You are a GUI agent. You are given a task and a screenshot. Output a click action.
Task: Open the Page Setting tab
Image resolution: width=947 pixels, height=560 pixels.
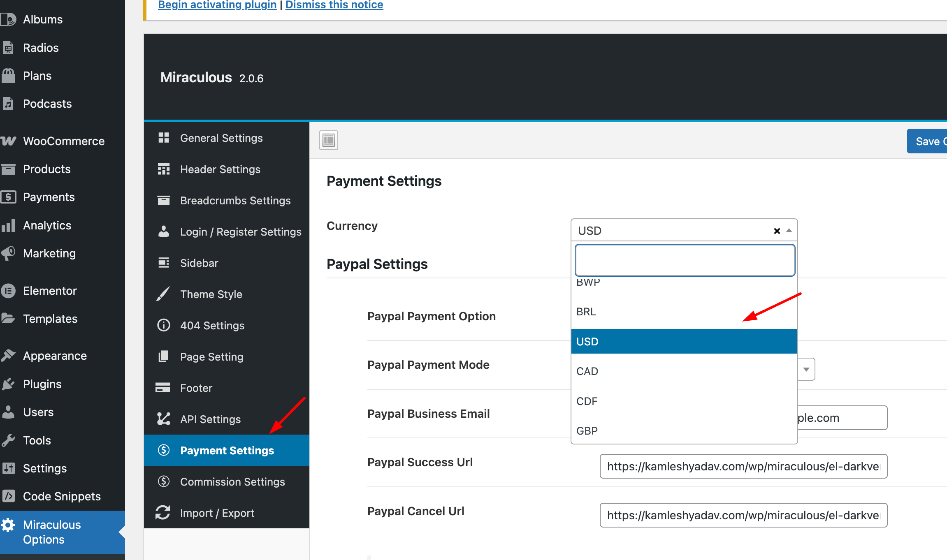[227, 357]
